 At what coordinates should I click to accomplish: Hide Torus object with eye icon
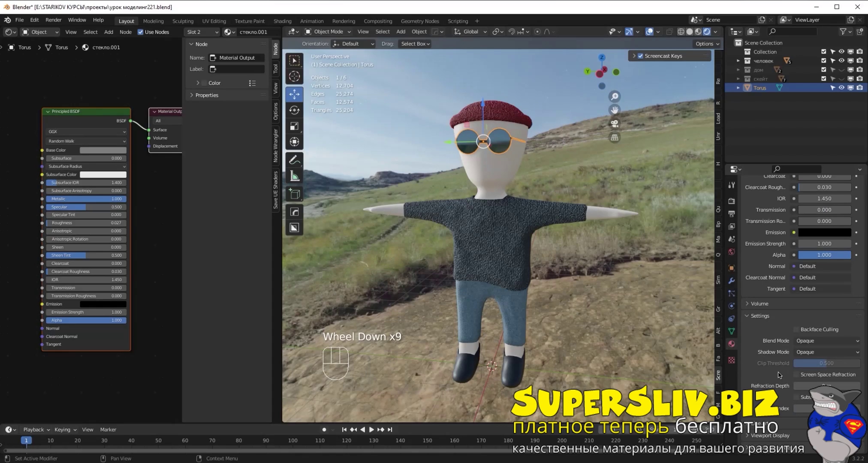(x=841, y=87)
